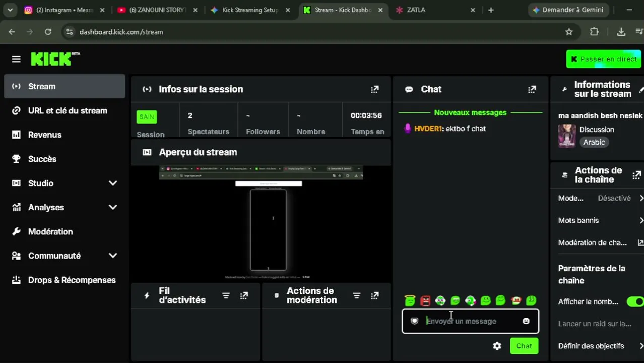This screenshot has width=644, height=363.
Task: Focus the Envoyer un message field
Action: click(x=470, y=321)
